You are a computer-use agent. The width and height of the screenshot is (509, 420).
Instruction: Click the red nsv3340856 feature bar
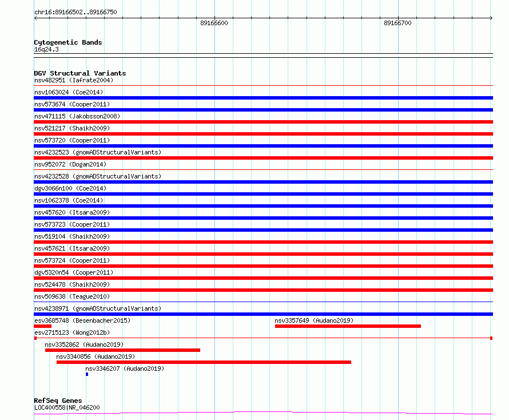point(204,362)
